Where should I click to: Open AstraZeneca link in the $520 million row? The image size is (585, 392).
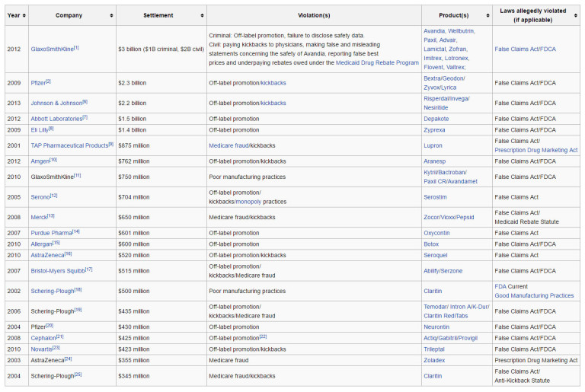click(x=47, y=255)
